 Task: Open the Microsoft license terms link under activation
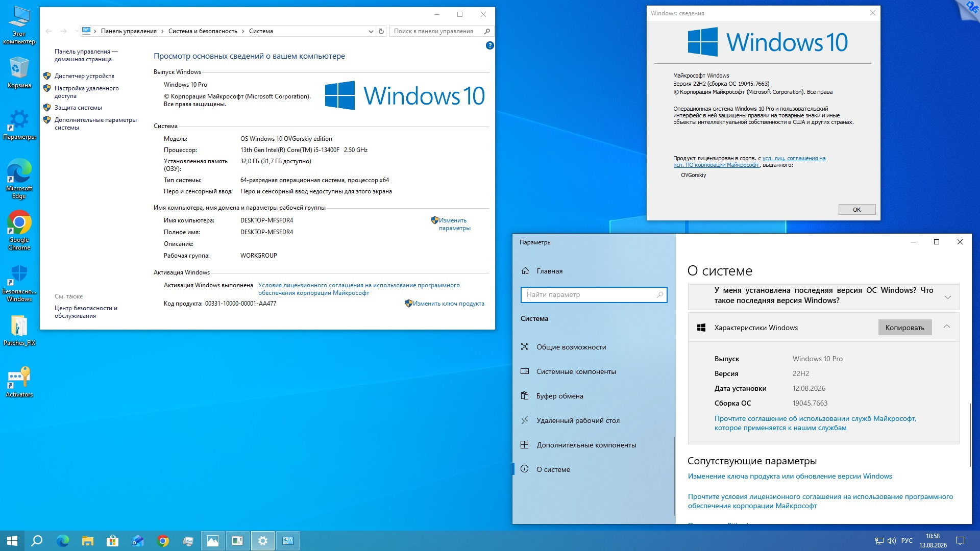coord(359,289)
